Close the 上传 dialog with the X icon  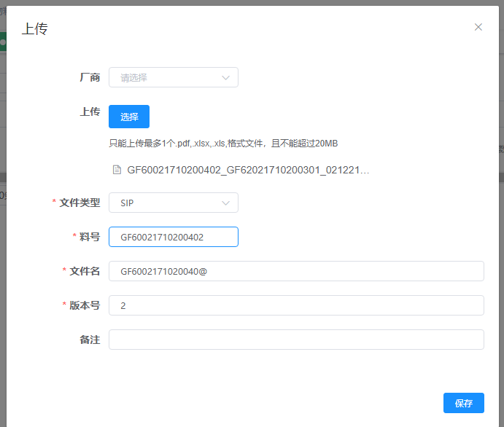coord(478,27)
